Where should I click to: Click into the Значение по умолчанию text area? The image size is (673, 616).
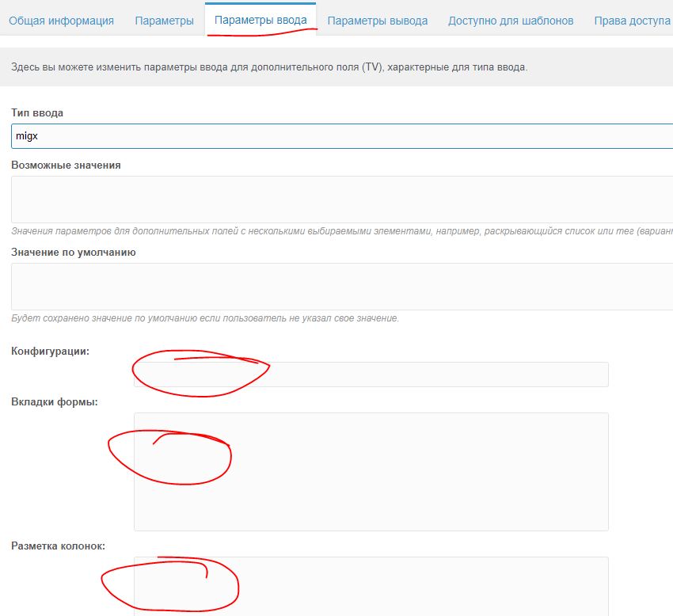coord(342,287)
